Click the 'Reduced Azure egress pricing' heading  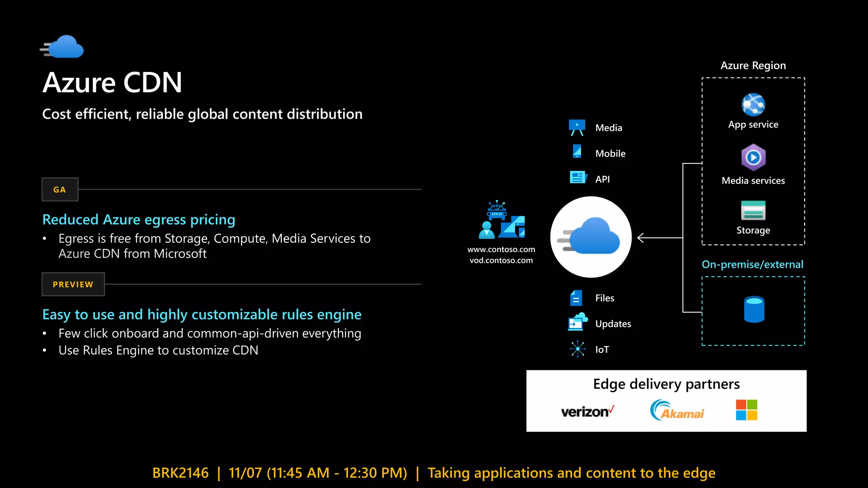[139, 220]
